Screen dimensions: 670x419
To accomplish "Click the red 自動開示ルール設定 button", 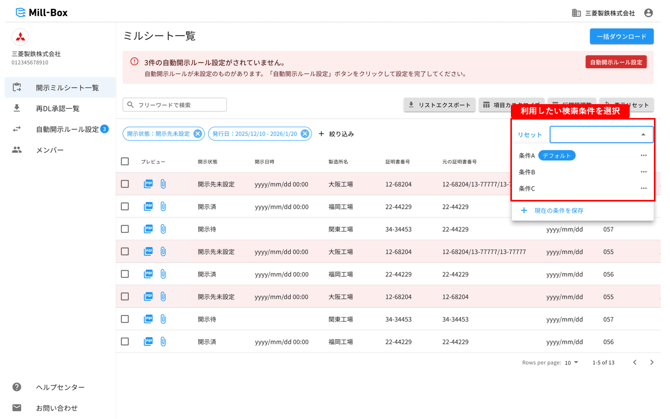I will click(x=616, y=62).
